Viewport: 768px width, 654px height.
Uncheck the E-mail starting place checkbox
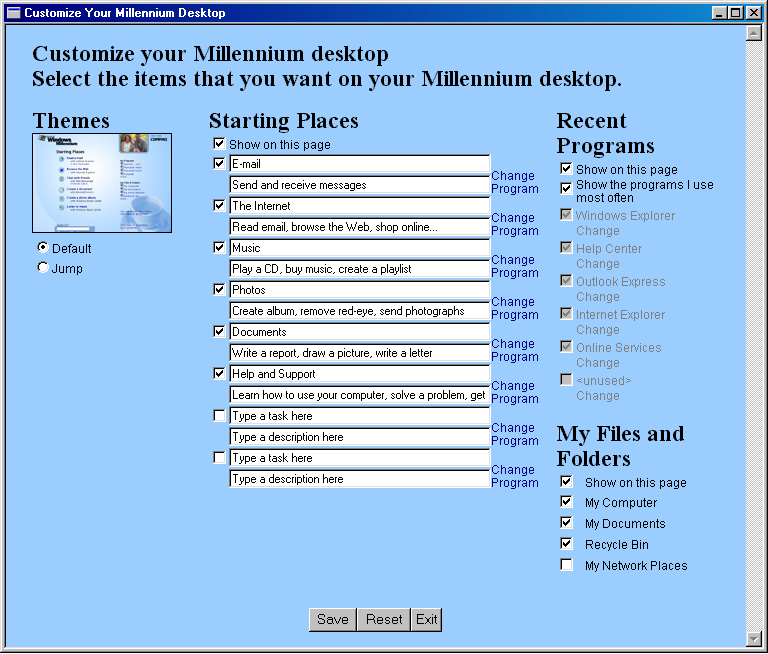click(x=219, y=163)
